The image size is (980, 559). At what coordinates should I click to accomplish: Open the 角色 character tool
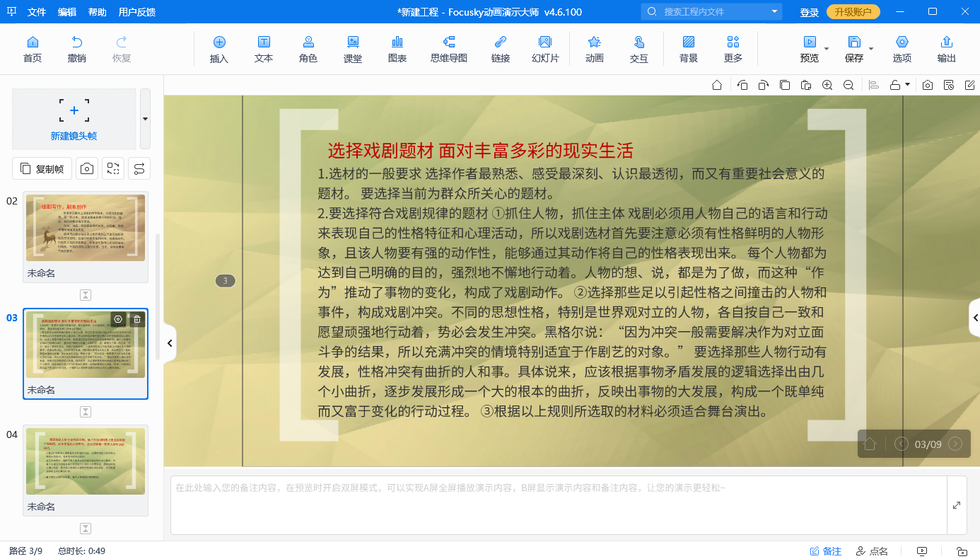pos(308,49)
